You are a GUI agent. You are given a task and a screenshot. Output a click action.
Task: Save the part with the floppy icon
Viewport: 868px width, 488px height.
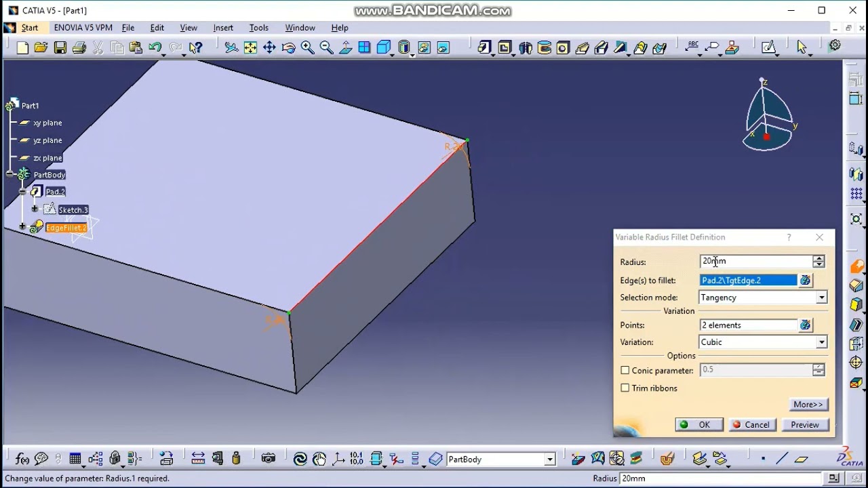pyautogui.click(x=60, y=47)
